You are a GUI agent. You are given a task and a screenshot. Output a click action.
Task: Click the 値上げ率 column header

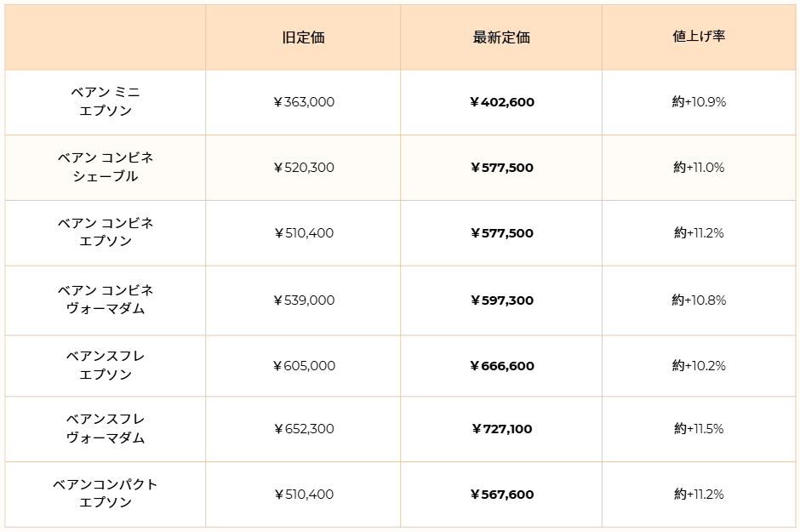pos(698,37)
